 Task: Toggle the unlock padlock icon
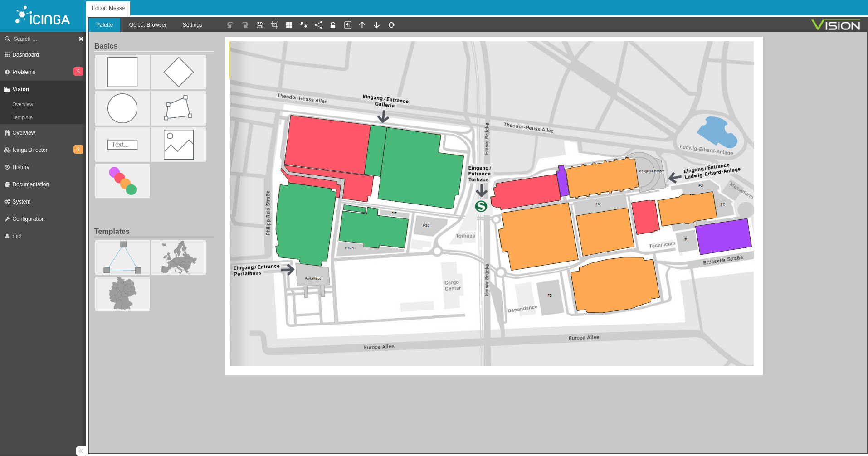point(333,25)
